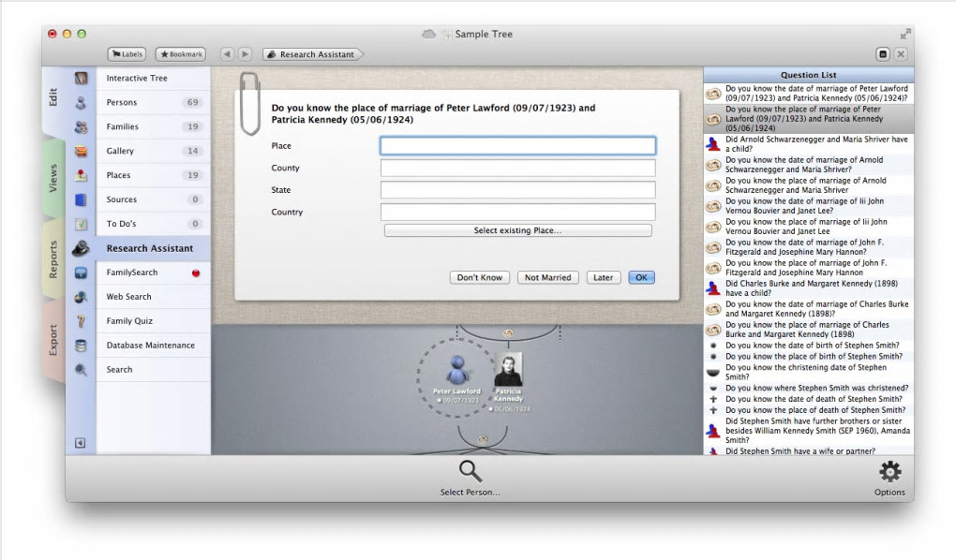Image resolution: width=956 pixels, height=560 pixels.
Task: Click the Select Person magnifier icon
Action: coord(471,471)
